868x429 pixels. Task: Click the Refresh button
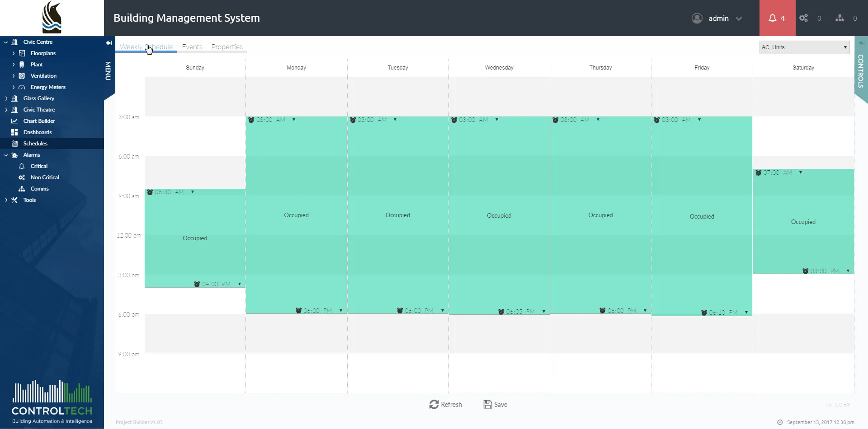[x=445, y=404]
